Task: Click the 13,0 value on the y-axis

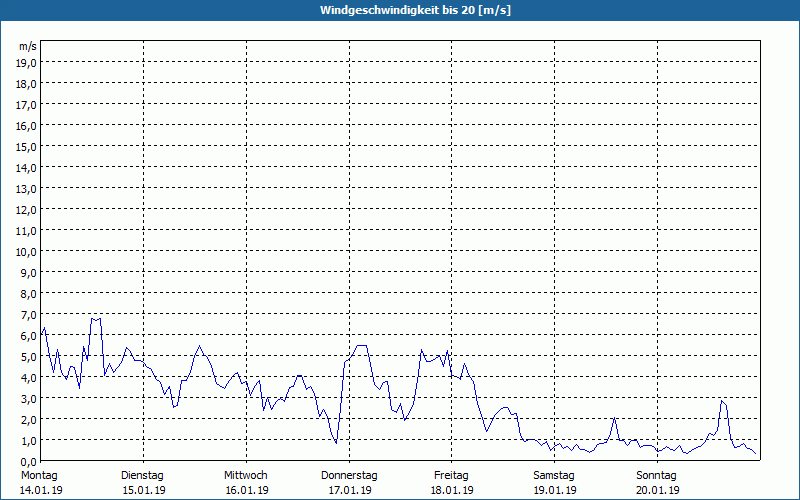Action: click(27, 189)
